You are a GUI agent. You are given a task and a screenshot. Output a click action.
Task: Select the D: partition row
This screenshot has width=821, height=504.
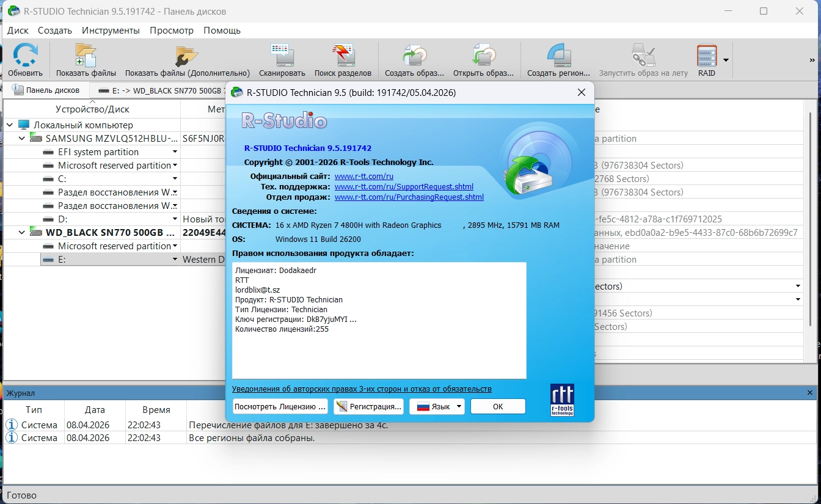click(62, 219)
